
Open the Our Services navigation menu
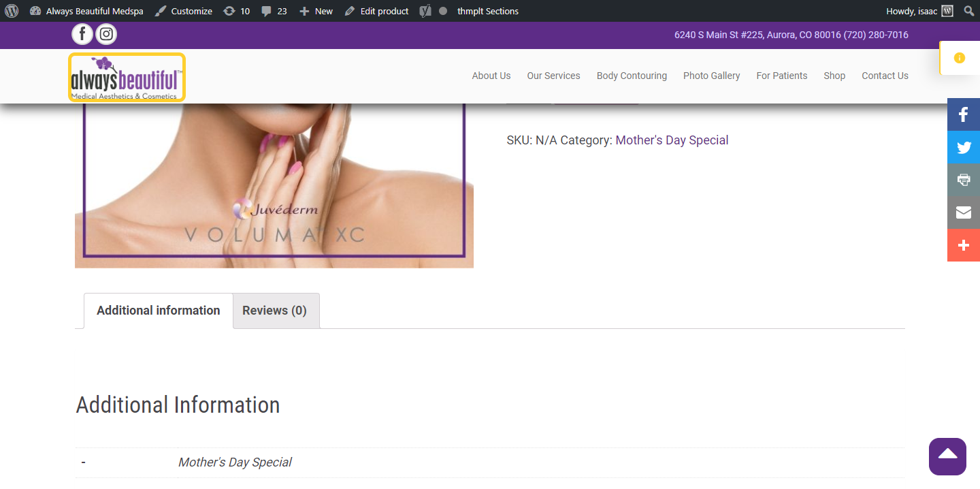point(553,76)
